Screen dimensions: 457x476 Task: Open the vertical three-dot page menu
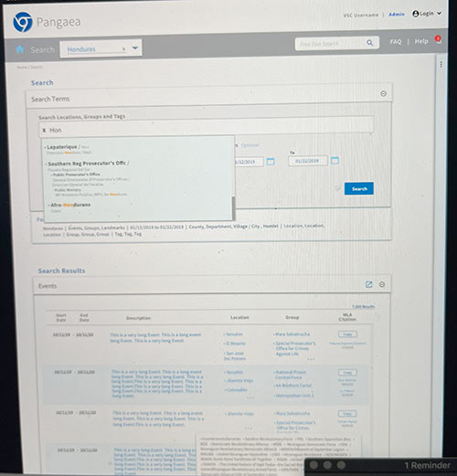pos(441,64)
